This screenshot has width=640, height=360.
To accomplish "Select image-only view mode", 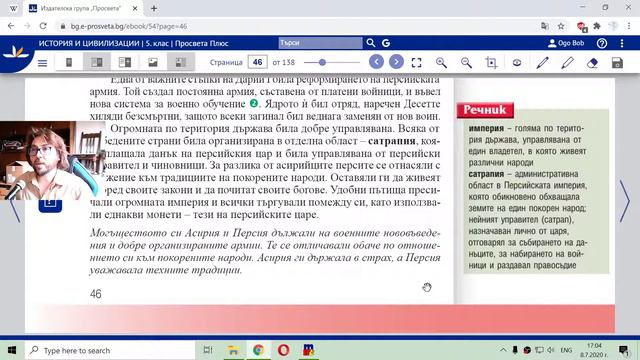I will [x=153, y=62].
